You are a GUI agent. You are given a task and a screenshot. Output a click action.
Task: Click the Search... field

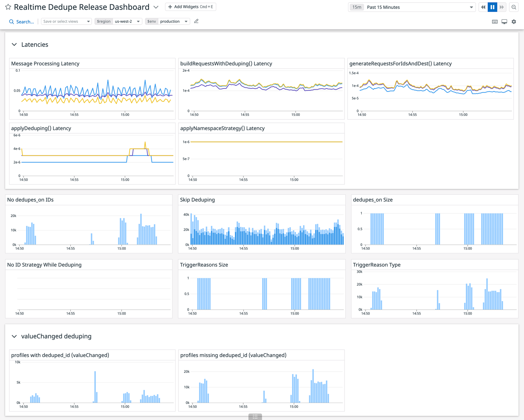click(x=25, y=22)
